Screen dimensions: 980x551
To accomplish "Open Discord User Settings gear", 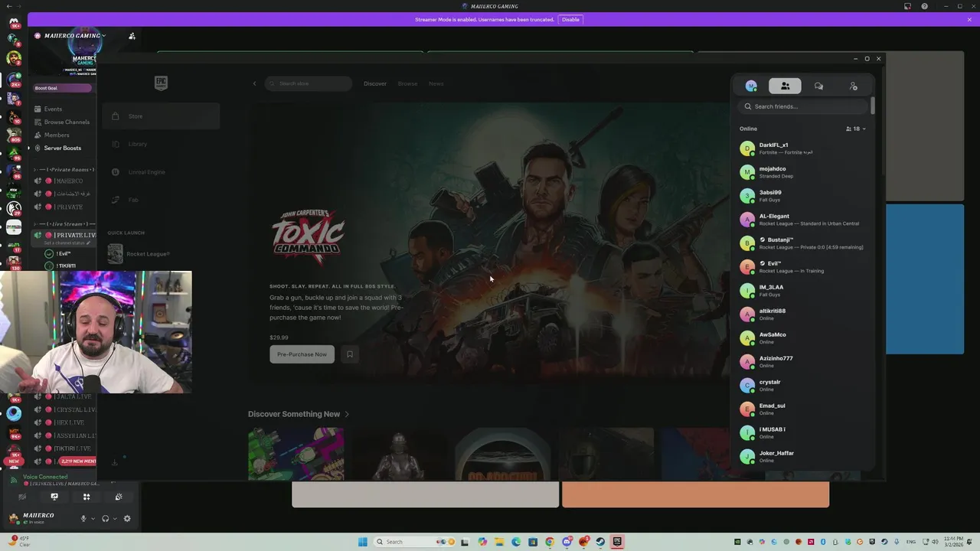I will tap(127, 519).
